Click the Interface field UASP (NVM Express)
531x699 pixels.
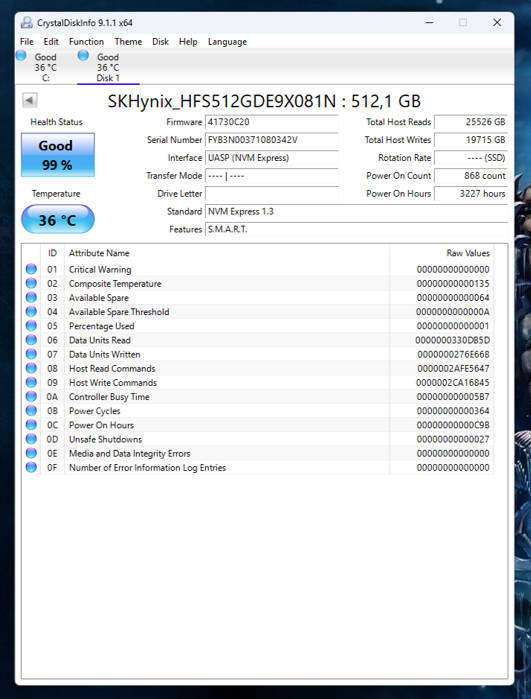[272, 158]
